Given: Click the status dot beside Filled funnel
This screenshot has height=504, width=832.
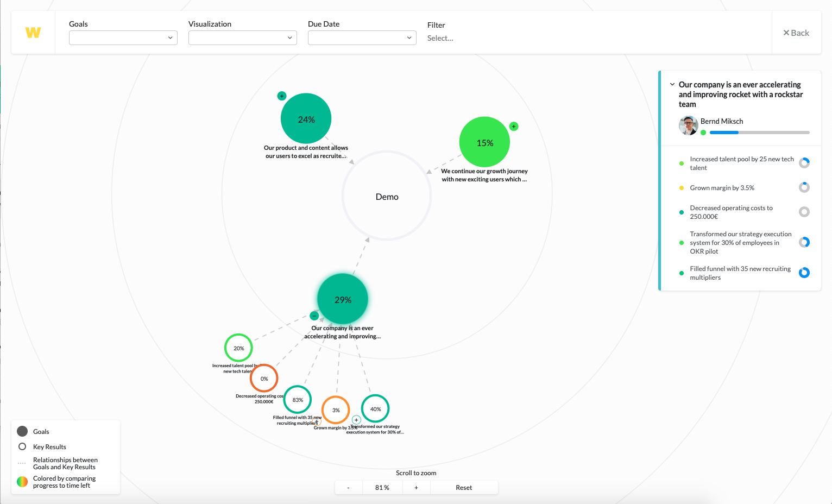Looking at the screenshot, I should [x=682, y=273].
